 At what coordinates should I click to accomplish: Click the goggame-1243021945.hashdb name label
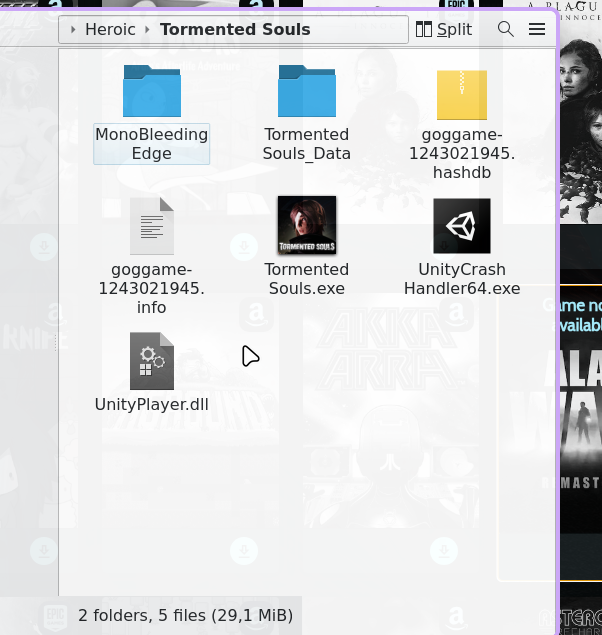pyautogui.click(x=462, y=153)
